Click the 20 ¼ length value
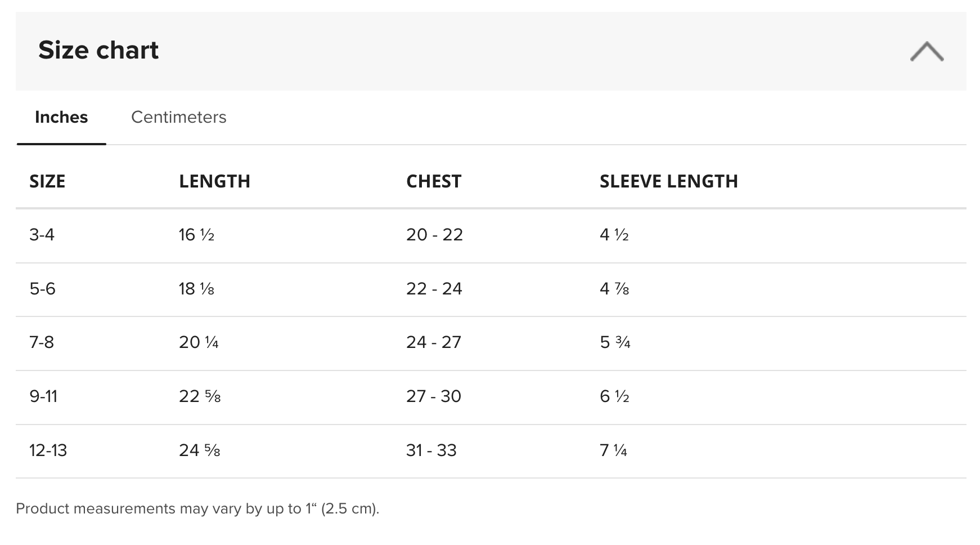This screenshot has height=545, width=980. pyautogui.click(x=199, y=342)
